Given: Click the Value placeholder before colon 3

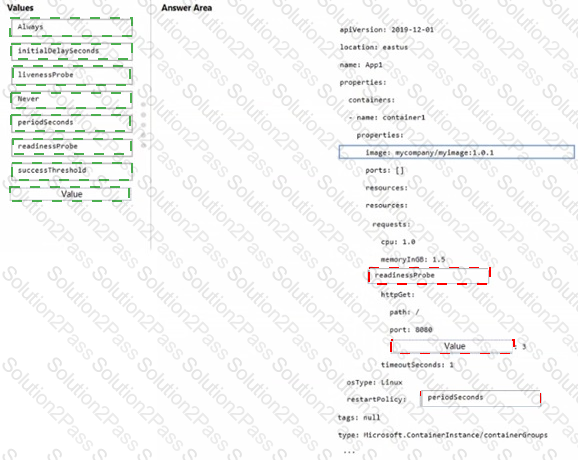Looking at the screenshot, I should tap(452, 346).
